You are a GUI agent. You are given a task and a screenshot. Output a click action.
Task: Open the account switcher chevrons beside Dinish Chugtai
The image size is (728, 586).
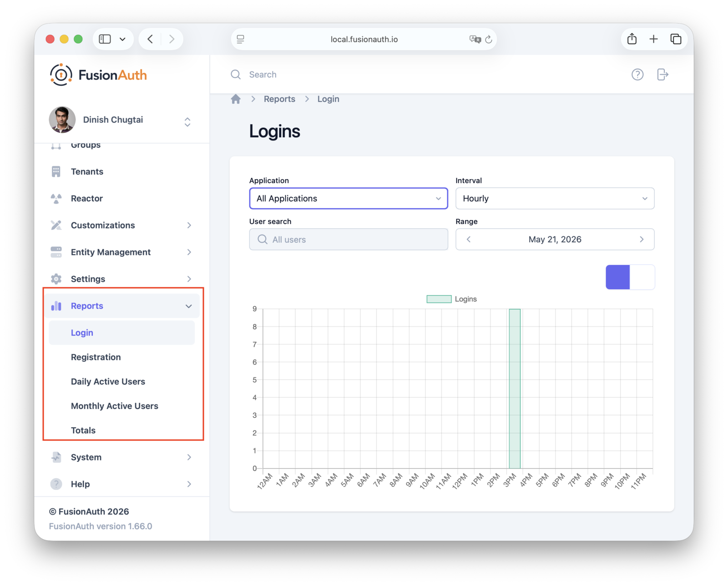point(187,122)
